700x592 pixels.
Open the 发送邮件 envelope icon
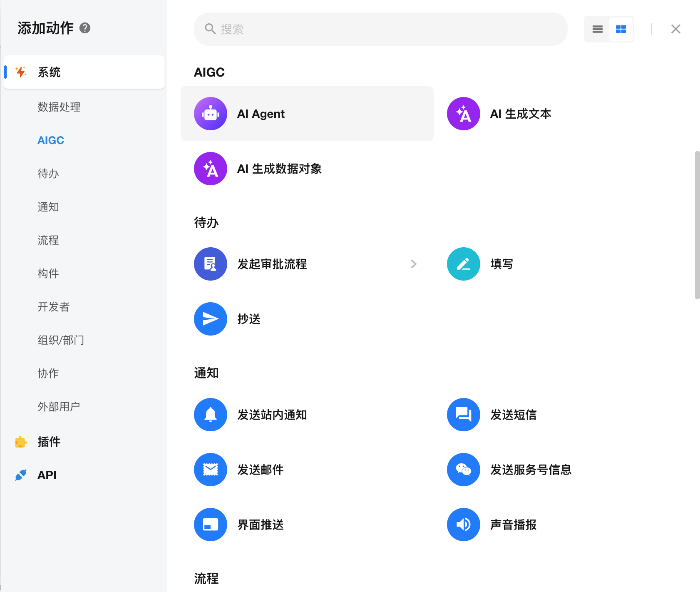tap(211, 470)
